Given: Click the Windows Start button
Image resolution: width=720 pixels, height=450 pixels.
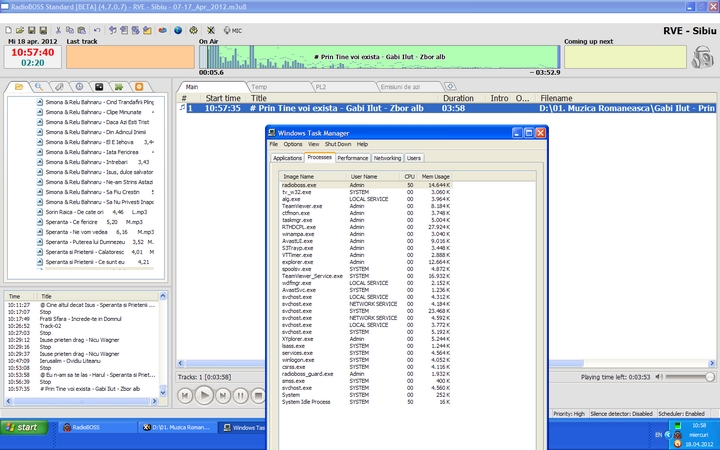Looking at the screenshot, I should coord(24,428).
